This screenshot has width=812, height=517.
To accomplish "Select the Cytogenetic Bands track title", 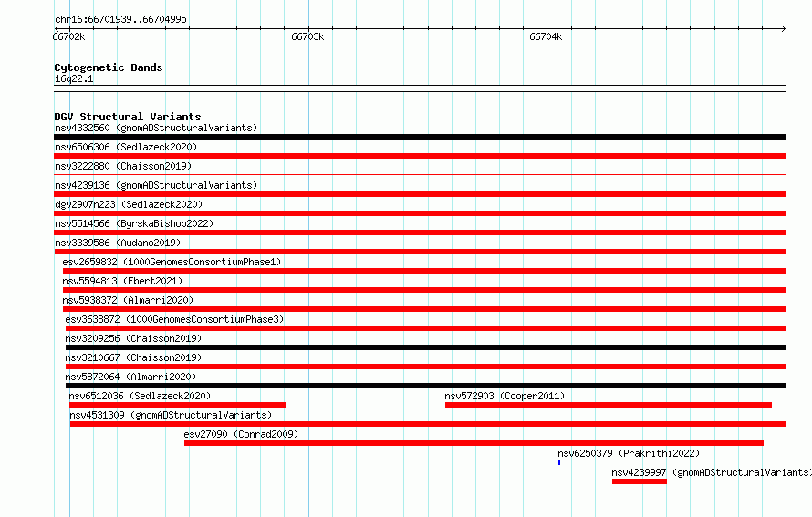I will pyautogui.click(x=109, y=67).
